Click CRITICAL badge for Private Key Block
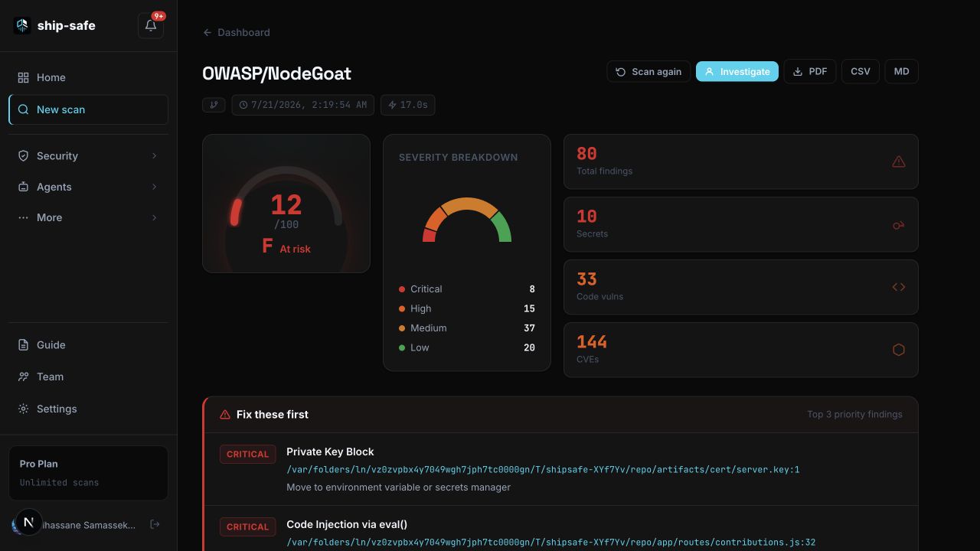Screen dimensions: 980x551 247,454
